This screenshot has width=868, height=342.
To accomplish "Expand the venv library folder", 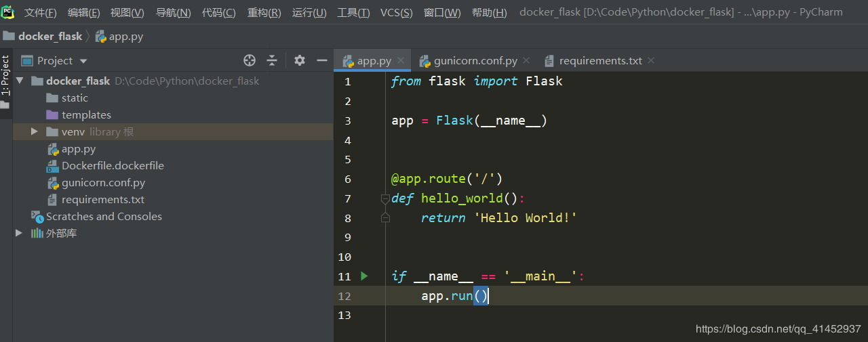I will click(x=34, y=132).
